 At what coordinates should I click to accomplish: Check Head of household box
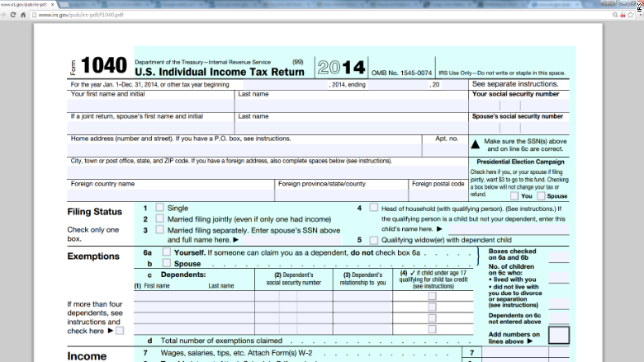[x=374, y=208]
